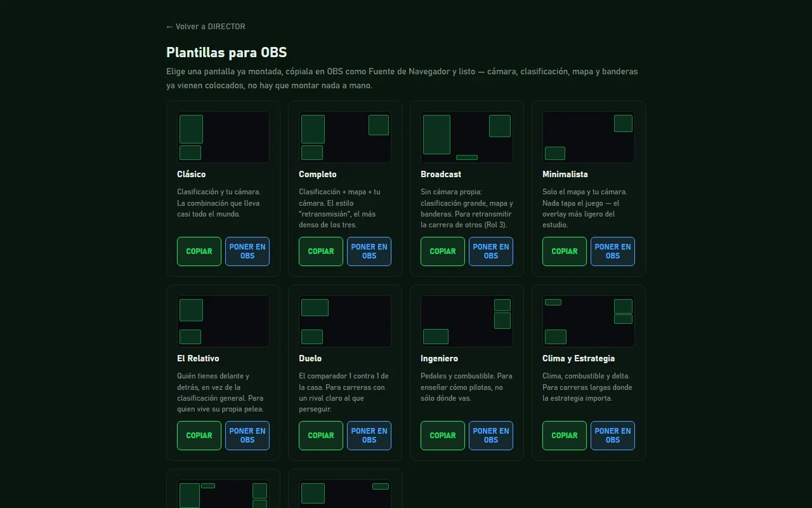Viewport: 812px width, 508px height.
Task: Copy the Clima y Estrategia template
Action: click(x=565, y=436)
